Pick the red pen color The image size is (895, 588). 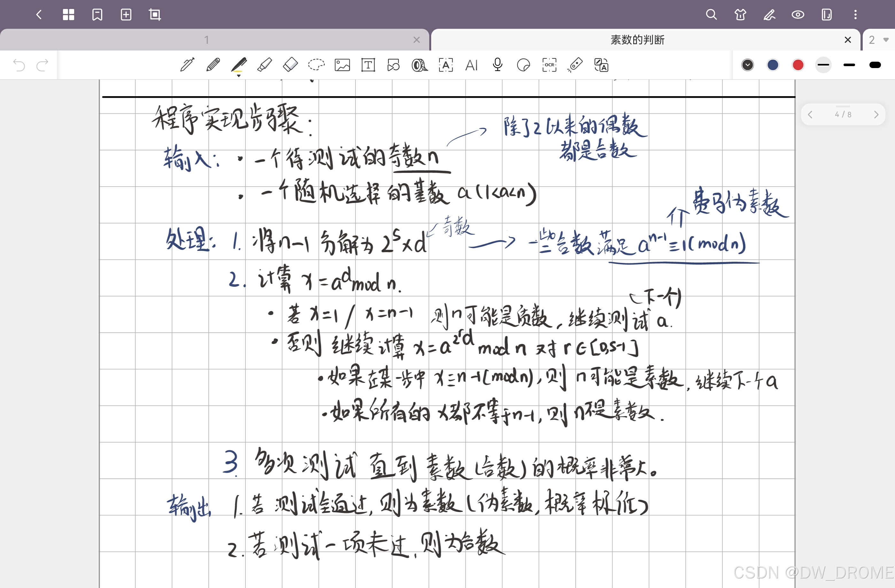pyautogui.click(x=798, y=65)
